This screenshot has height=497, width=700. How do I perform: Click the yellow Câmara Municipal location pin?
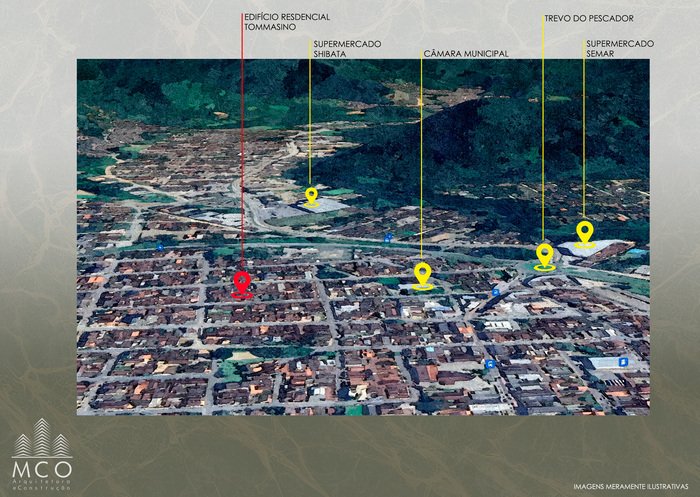(423, 273)
